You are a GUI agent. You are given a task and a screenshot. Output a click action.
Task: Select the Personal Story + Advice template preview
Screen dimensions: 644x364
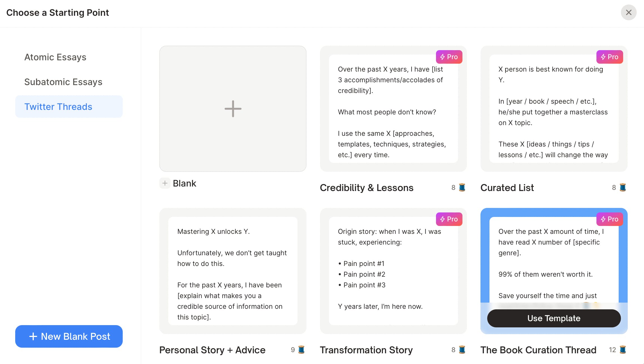(233, 271)
